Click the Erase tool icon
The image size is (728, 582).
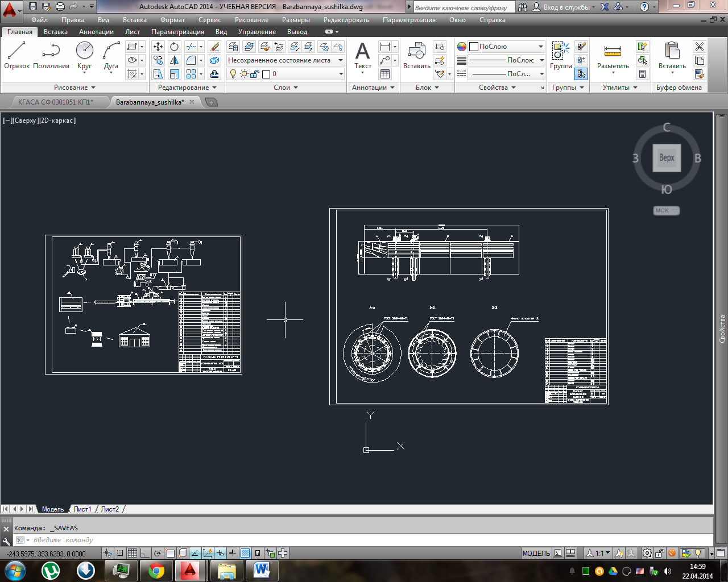(x=214, y=47)
